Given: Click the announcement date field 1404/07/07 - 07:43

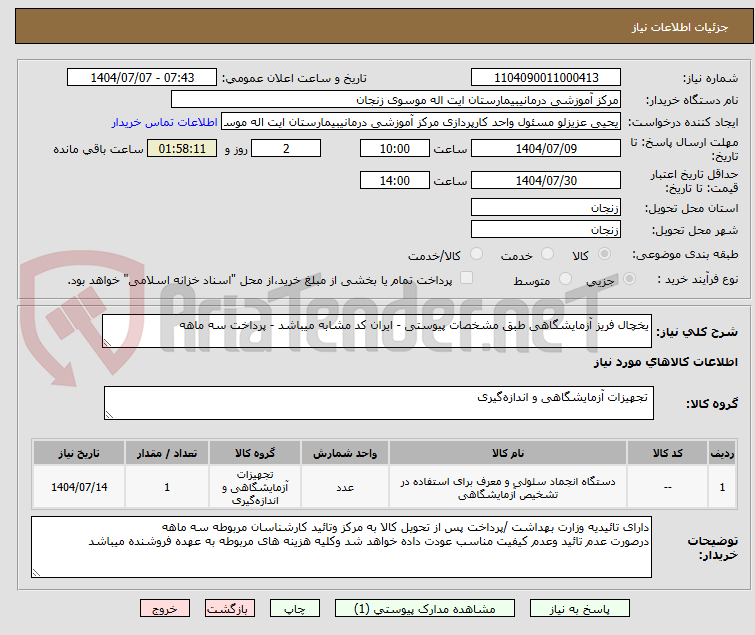Looking at the screenshot, I should coord(142,78).
